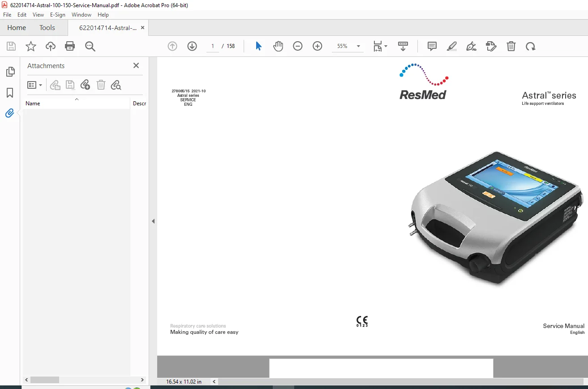Click the Attachments panel scroll-left arrow
The image size is (588, 389).
(x=26, y=380)
